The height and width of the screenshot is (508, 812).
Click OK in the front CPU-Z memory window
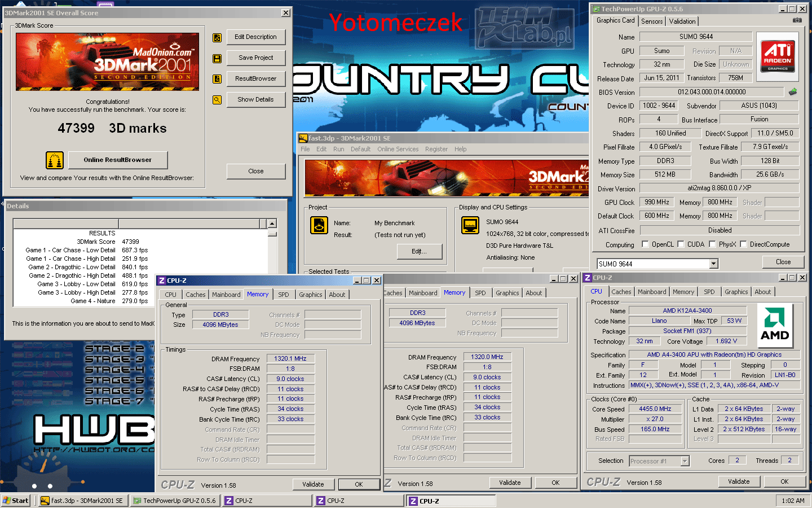tap(359, 485)
